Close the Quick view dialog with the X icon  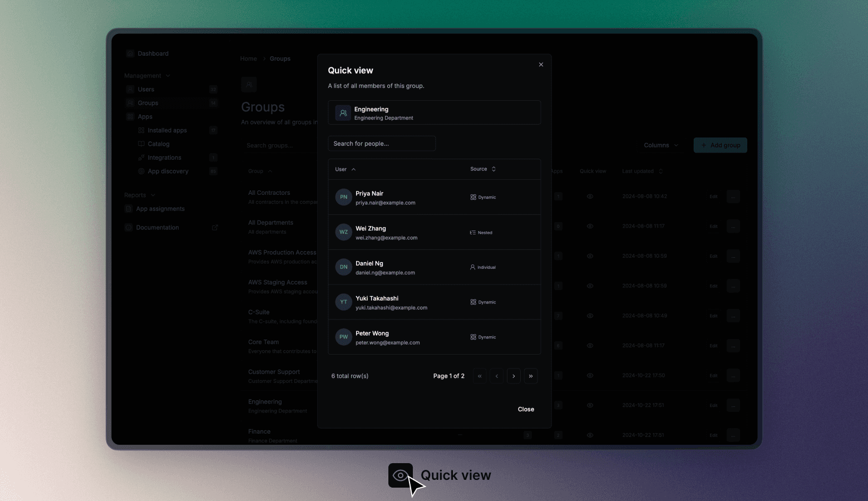coord(541,65)
